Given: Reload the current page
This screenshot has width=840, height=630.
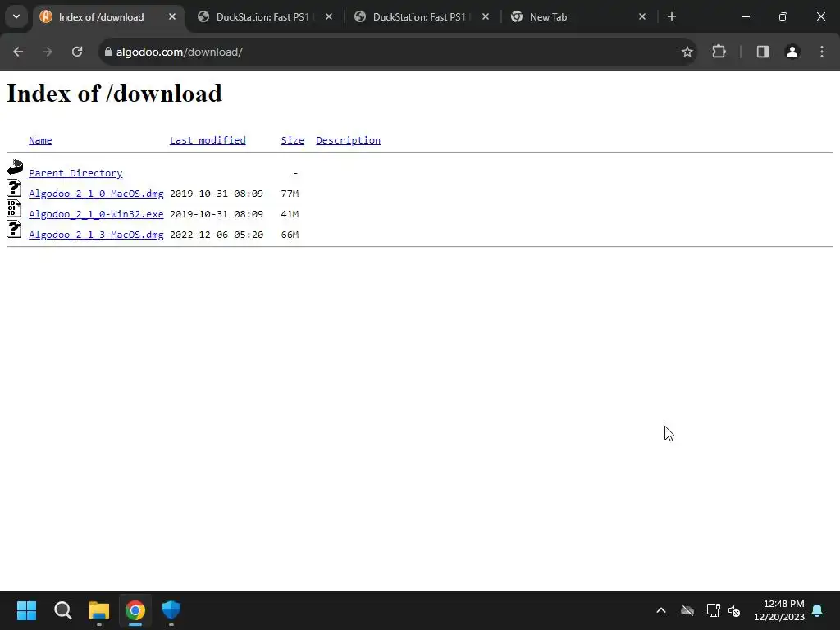Looking at the screenshot, I should (77, 52).
